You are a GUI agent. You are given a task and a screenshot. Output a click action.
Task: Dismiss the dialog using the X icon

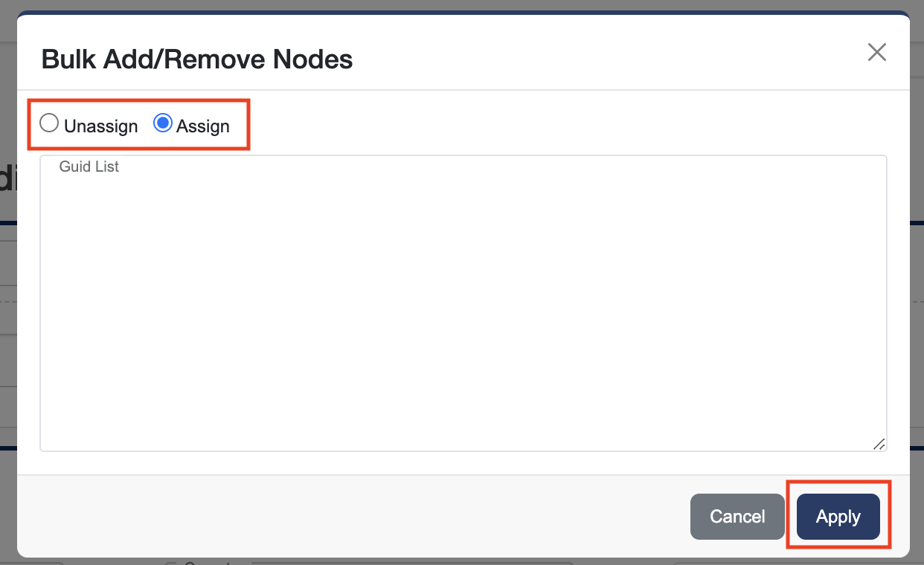(877, 52)
